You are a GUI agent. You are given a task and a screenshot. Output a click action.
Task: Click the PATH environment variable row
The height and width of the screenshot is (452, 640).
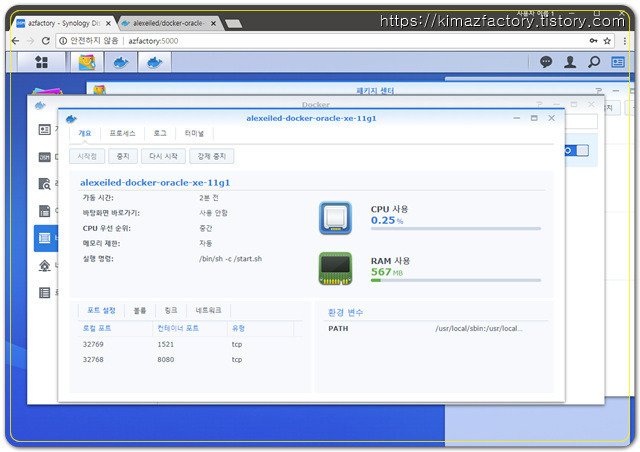coord(436,328)
